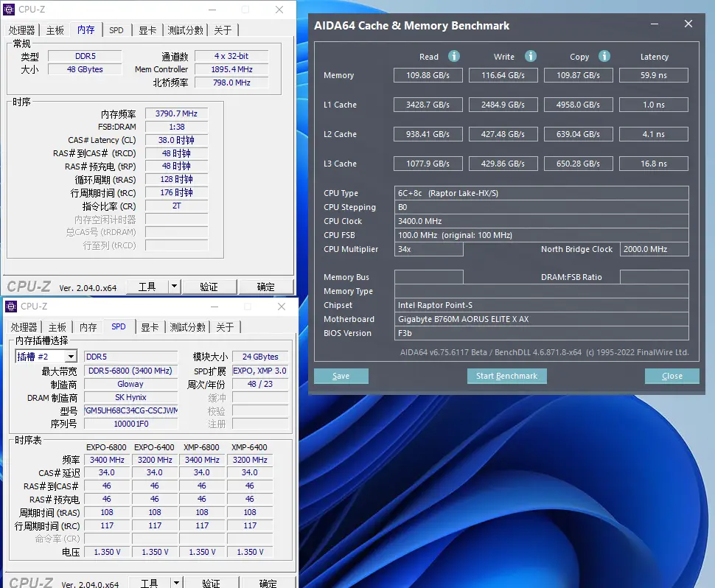The image size is (715, 588).
Task: Click North Bridge Clock value 2000.0 MHz
Action: (x=654, y=249)
